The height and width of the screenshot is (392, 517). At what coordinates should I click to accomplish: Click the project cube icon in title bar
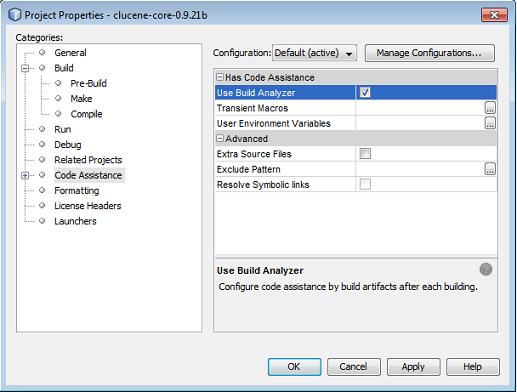pyautogui.click(x=14, y=15)
